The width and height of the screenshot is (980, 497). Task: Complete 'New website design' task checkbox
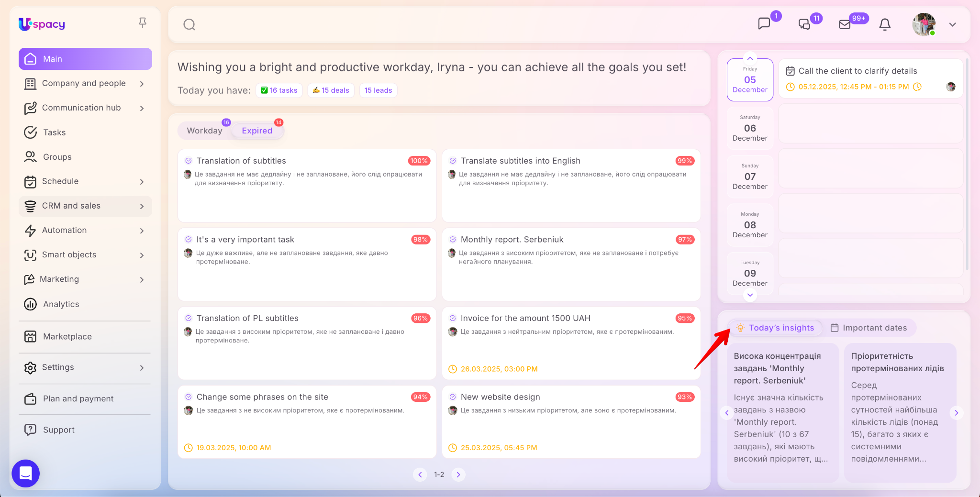pos(453,397)
